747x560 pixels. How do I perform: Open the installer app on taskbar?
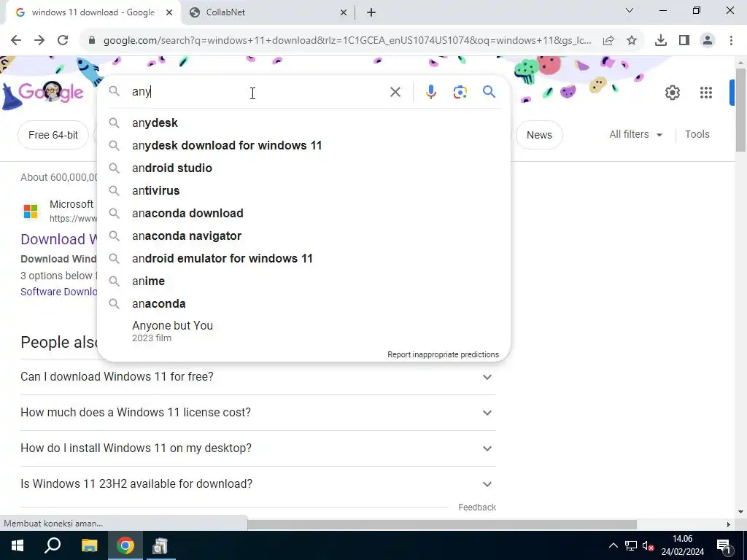click(160, 545)
